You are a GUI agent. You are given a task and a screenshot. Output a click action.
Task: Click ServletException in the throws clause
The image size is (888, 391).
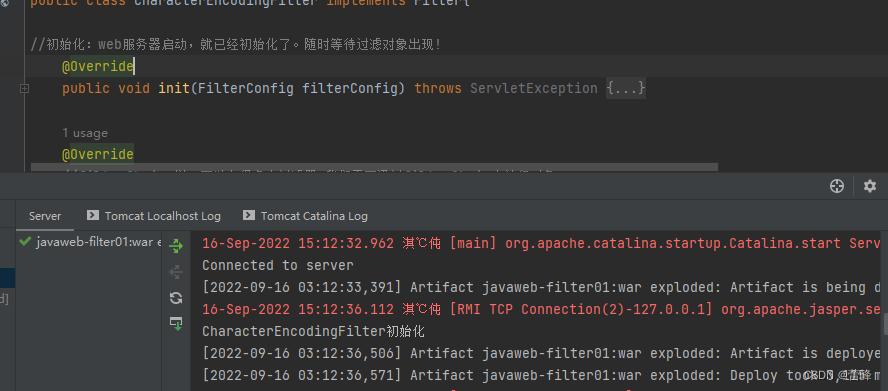click(533, 88)
